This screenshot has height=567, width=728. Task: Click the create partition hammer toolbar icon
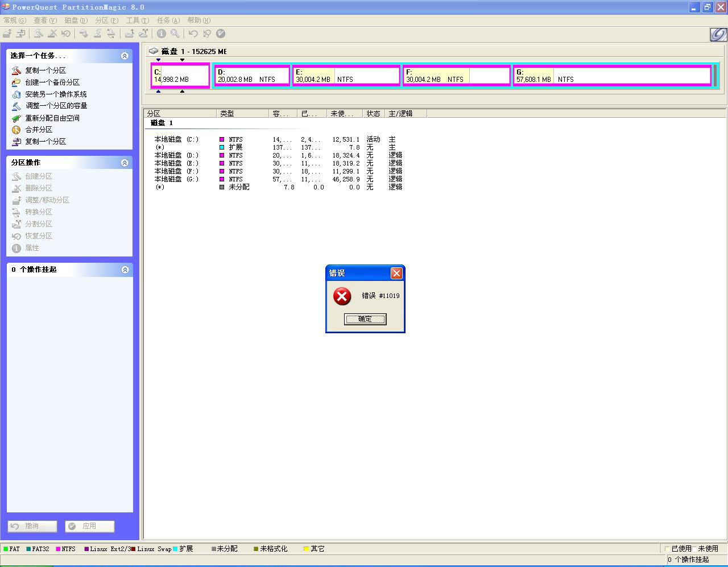[39, 34]
